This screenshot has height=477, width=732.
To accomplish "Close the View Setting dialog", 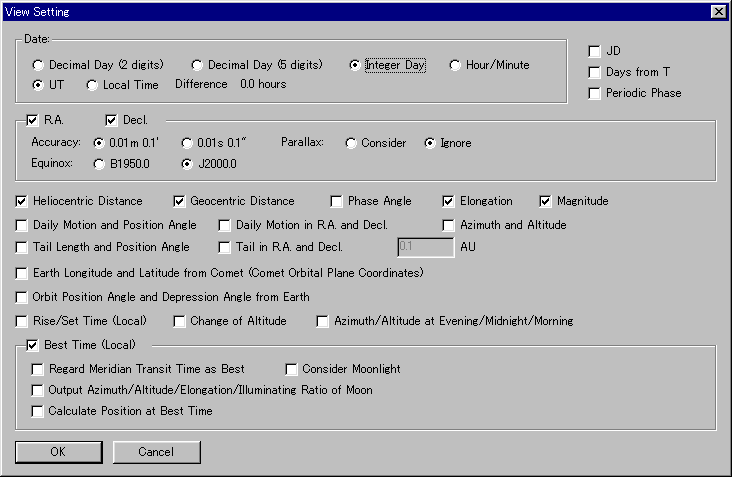I will 718,11.
